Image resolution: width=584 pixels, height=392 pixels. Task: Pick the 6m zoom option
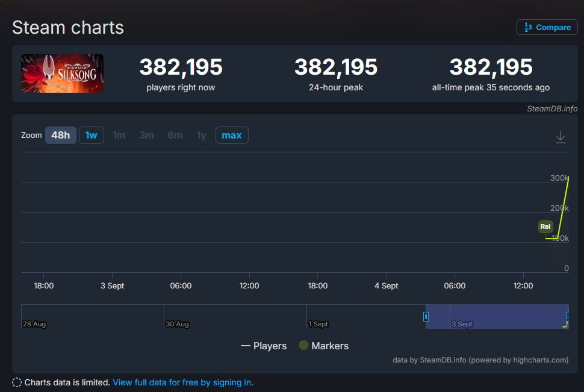pos(175,135)
